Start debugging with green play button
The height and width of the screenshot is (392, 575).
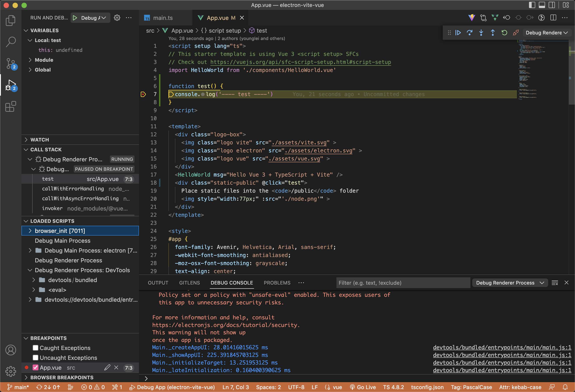coord(75,18)
